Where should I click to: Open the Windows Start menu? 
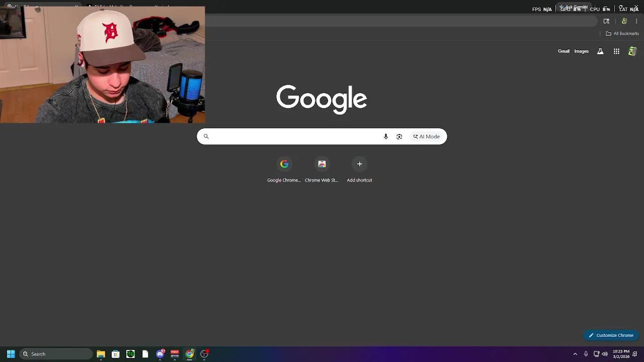click(11, 354)
